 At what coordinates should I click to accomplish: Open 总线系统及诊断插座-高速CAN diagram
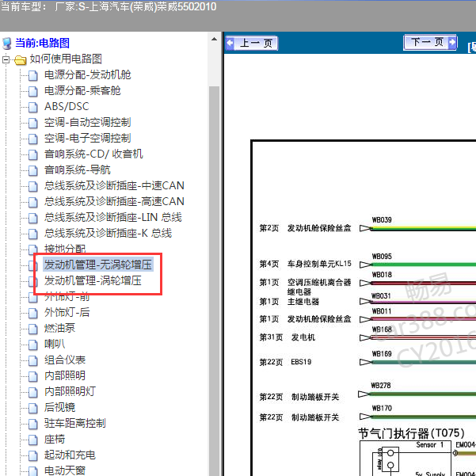(x=114, y=201)
